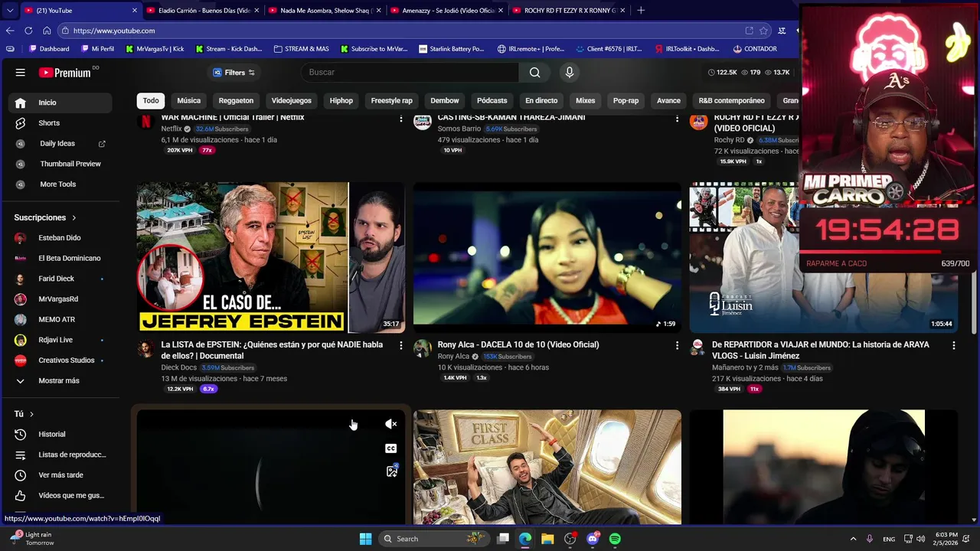The height and width of the screenshot is (551, 980).
Task: Unmute the previewing video via speaker icon
Action: pos(391,424)
